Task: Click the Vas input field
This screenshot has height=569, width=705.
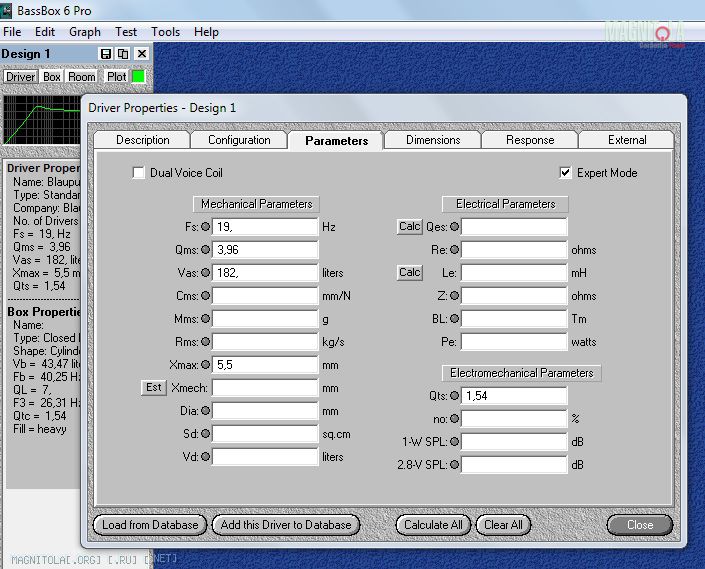Action: point(265,272)
